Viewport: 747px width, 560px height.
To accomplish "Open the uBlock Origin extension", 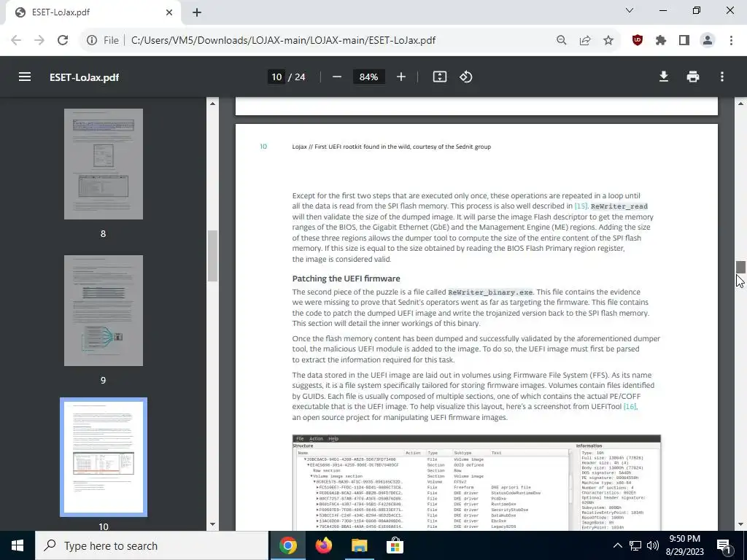I will pyautogui.click(x=638, y=40).
